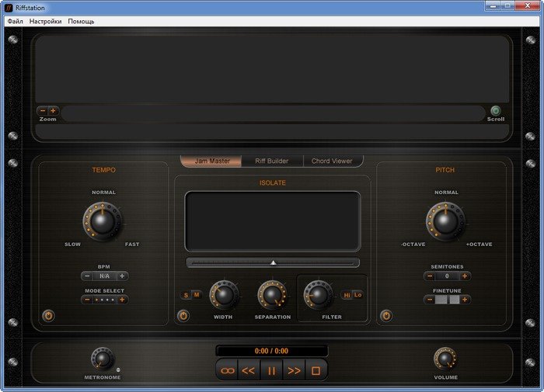This screenshot has height=392, width=544.
Task: Click the zoom in plus button
Action: (53, 111)
